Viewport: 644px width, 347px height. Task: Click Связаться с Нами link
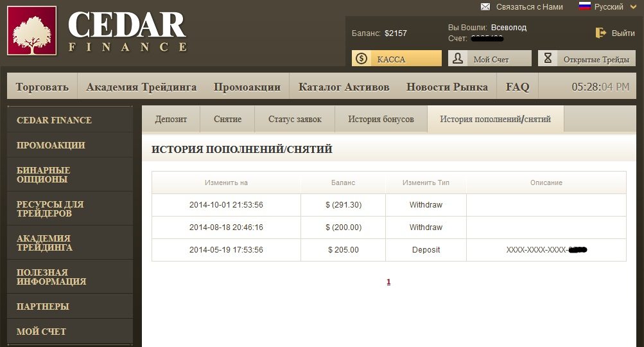[x=530, y=6]
